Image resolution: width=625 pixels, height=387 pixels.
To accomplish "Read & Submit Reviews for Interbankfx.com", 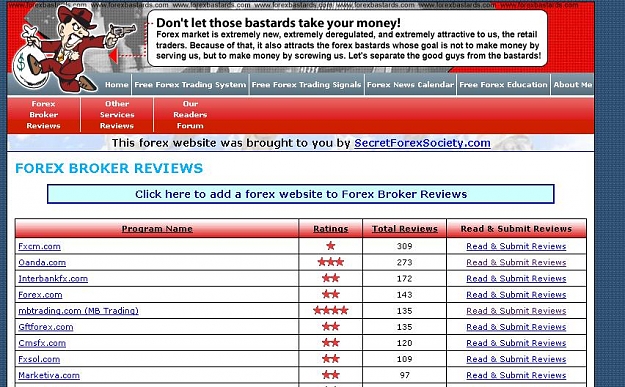I will [x=516, y=279].
